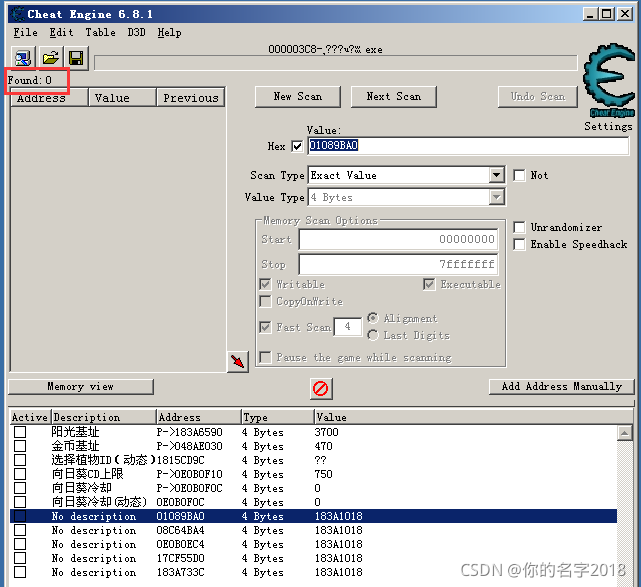Enable Speedhack checkbox
This screenshot has width=641, height=587.
click(519, 244)
